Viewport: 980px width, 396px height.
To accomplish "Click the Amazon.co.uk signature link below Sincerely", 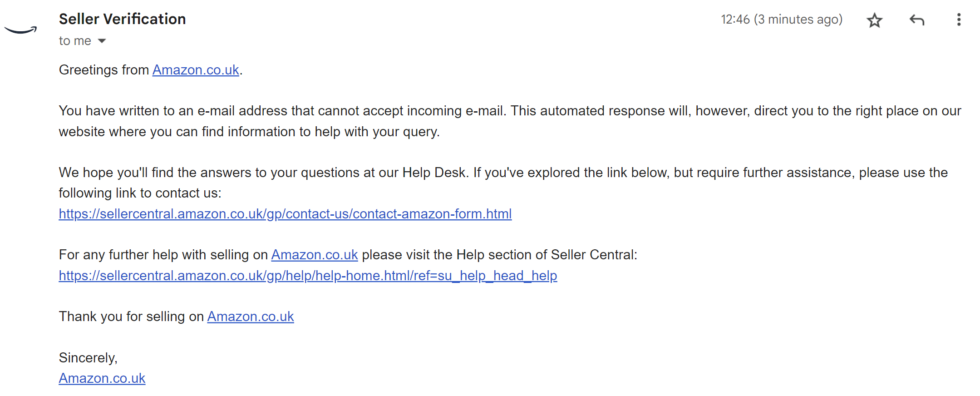I will (102, 378).
